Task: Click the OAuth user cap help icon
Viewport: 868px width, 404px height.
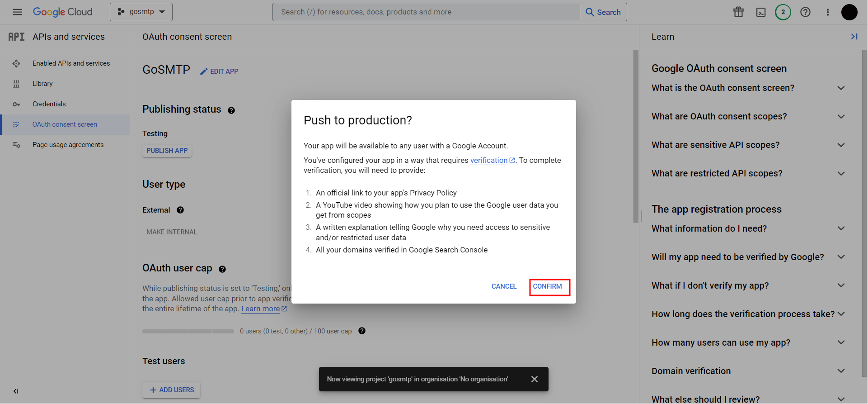Action: tap(222, 269)
